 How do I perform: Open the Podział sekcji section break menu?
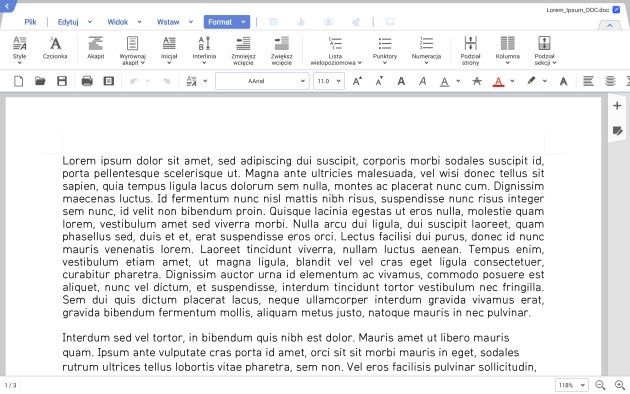tap(545, 51)
